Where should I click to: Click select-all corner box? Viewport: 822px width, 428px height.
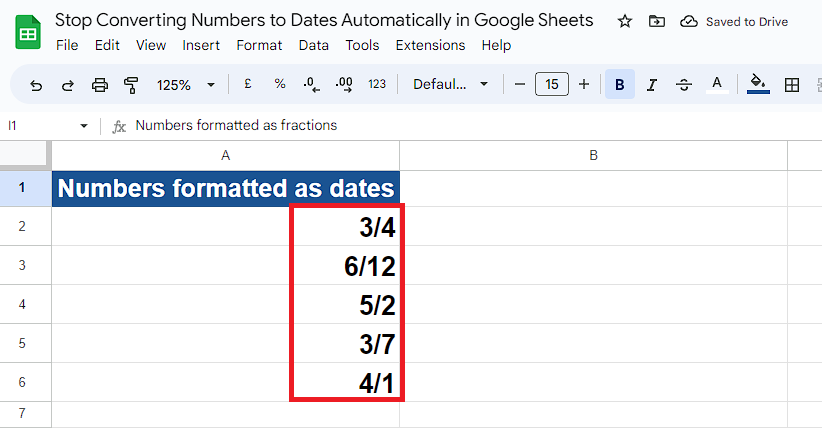coord(25,155)
